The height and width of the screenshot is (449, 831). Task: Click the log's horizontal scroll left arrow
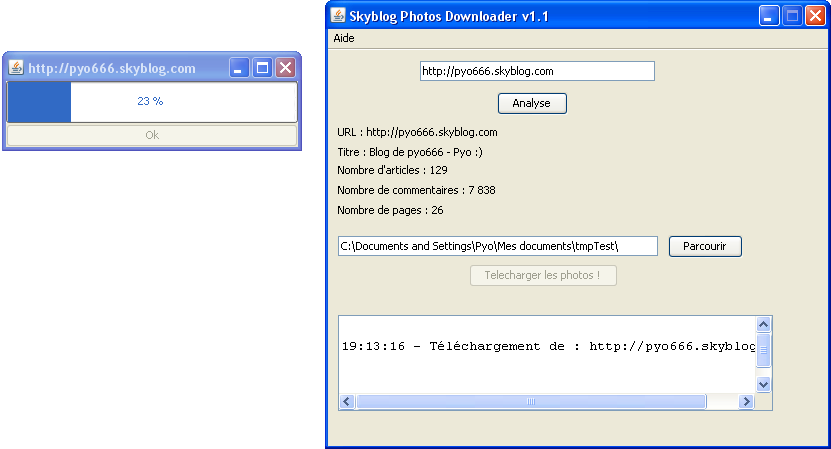point(347,402)
